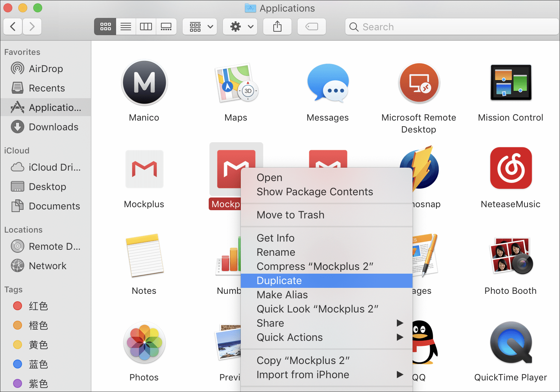Expand Import from iPhone submenu
The height and width of the screenshot is (392, 560).
tap(327, 375)
